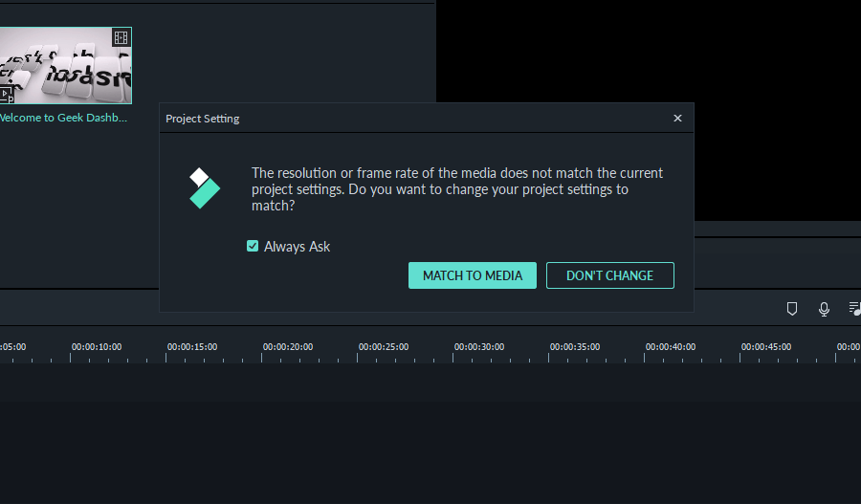Close the Project Setting dialog
Viewport: 861px width, 504px height.
point(677,118)
